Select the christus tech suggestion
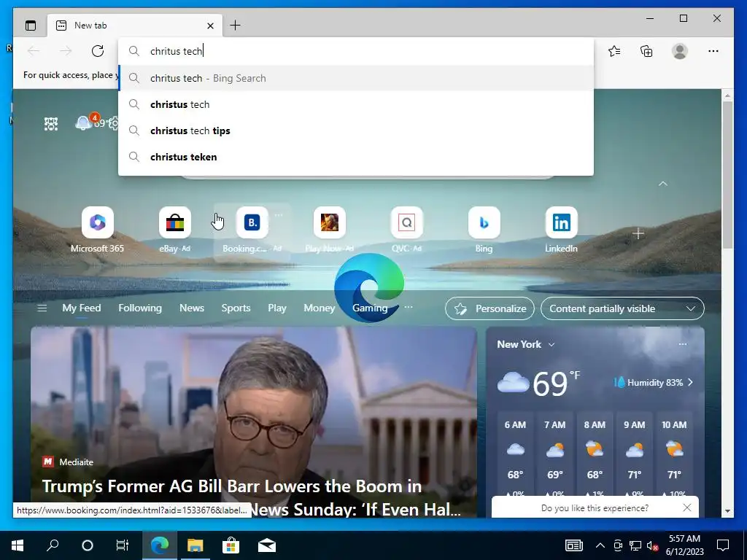This screenshot has width=747, height=560. point(356,104)
